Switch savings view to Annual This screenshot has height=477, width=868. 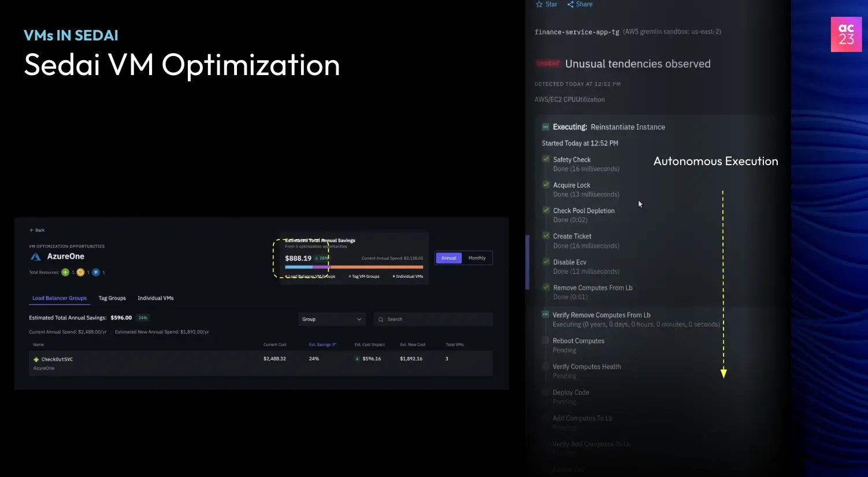tap(449, 258)
